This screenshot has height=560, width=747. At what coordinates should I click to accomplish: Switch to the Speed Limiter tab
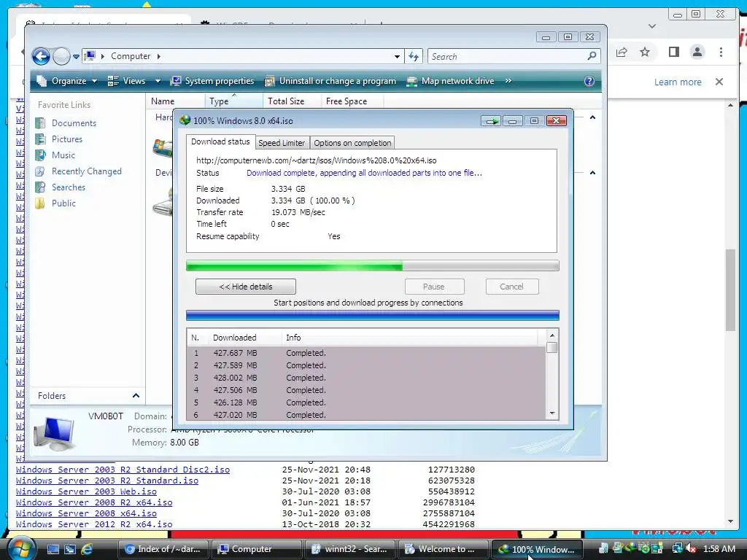click(282, 143)
